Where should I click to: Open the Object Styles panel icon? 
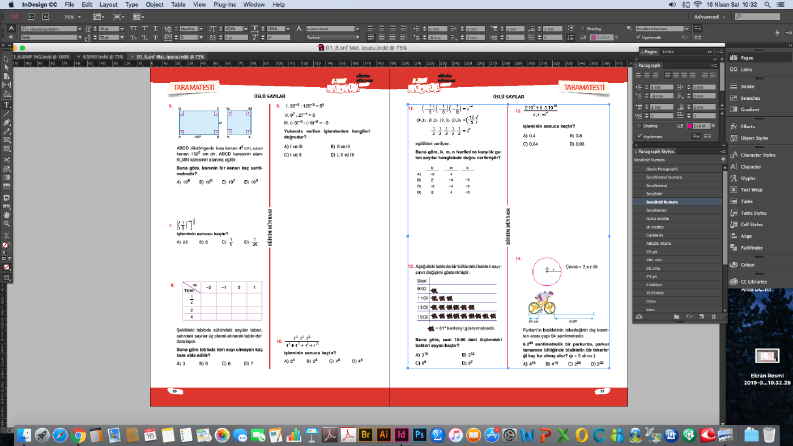733,138
